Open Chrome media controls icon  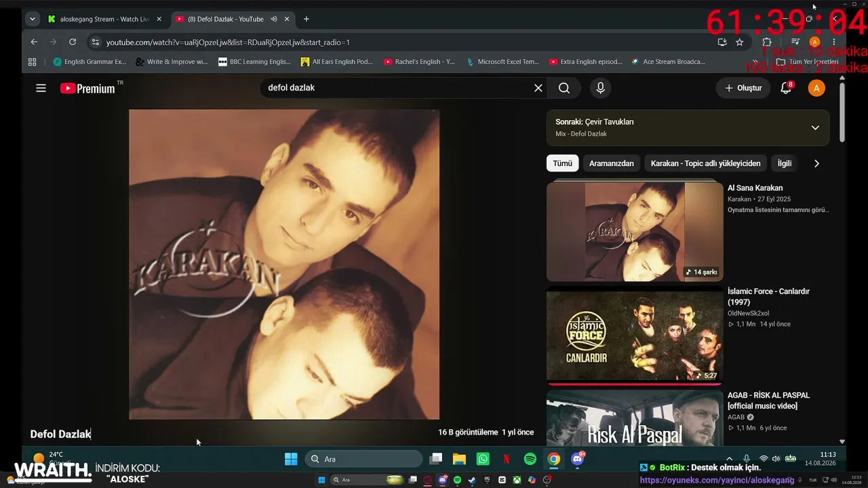(x=795, y=42)
